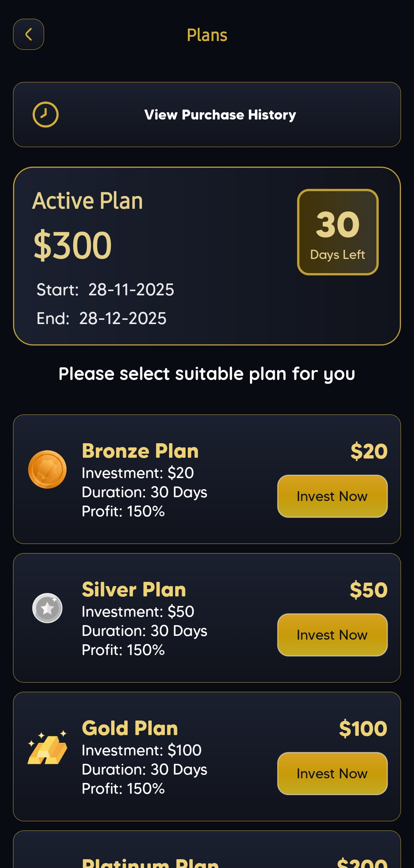Select the Active Plan heading
This screenshot has width=414, height=868.
coord(87,201)
